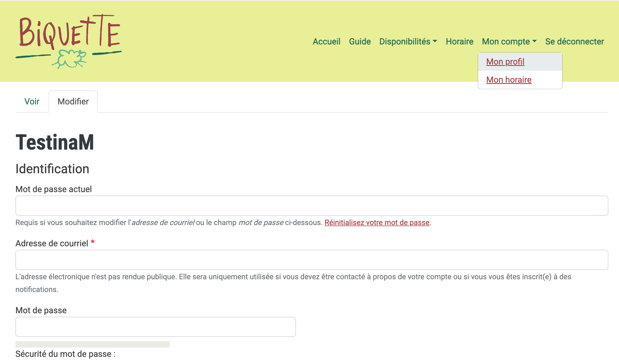This screenshot has width=619, height=364.
Task: Click Réinitialisez votre mot de passe link
Action: pyautogui.click(x=377, y=222)
